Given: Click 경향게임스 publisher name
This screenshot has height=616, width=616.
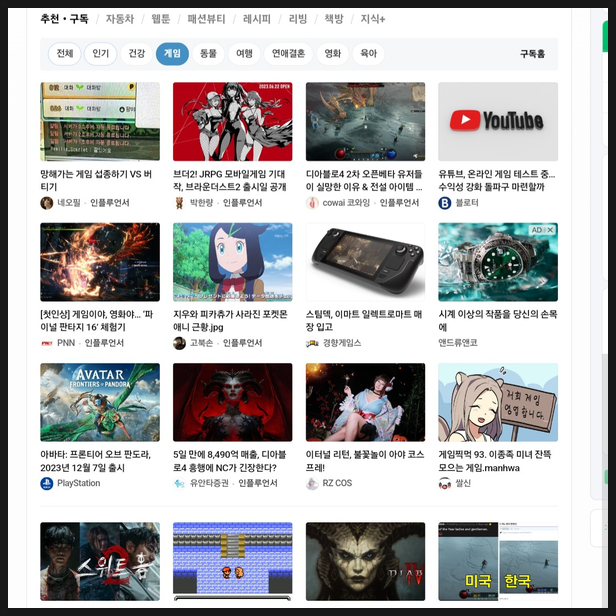Looking at the screenshot, I should coord(342,343).
